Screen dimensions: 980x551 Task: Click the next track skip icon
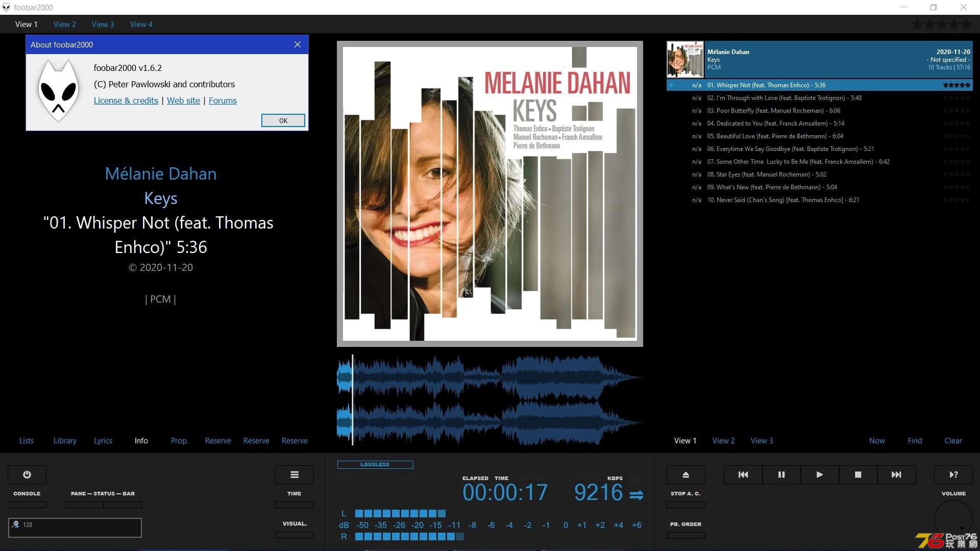coord(896,474)
